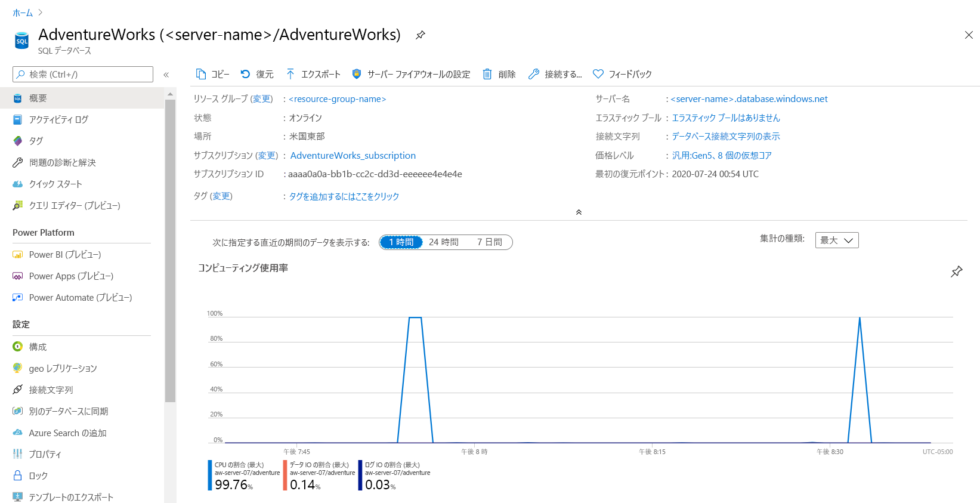
Task: Click the クエリ エディター icon
Action: 18,205
